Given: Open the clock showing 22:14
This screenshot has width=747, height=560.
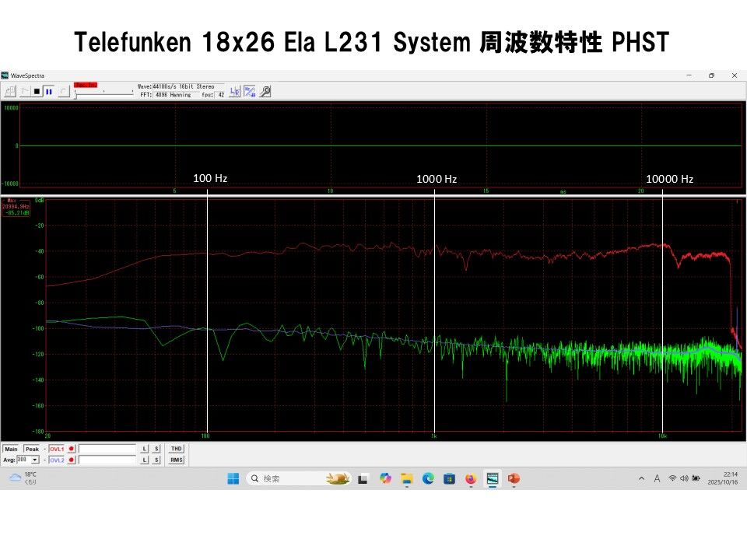Looking at the screenshot, I should pos(723,478).
